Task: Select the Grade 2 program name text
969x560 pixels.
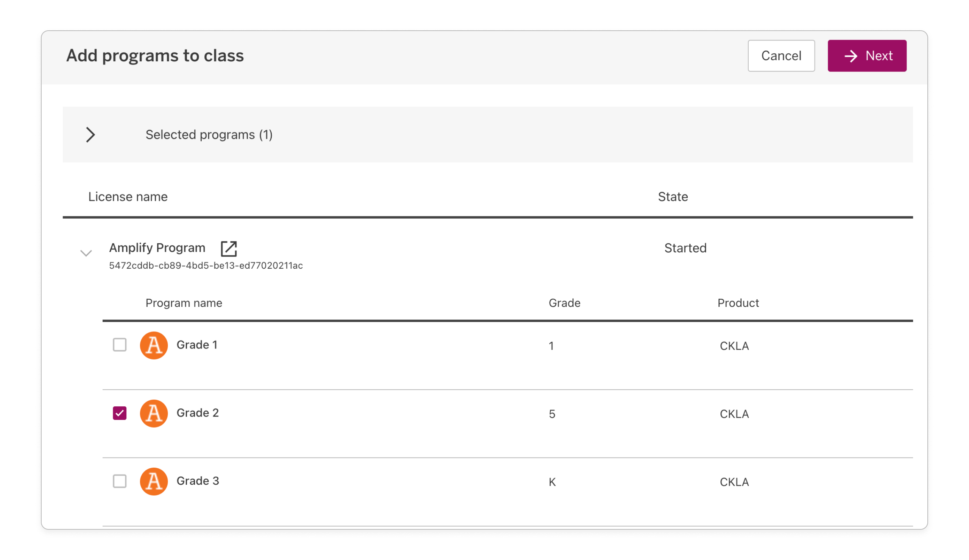Action: pos(197,412)
